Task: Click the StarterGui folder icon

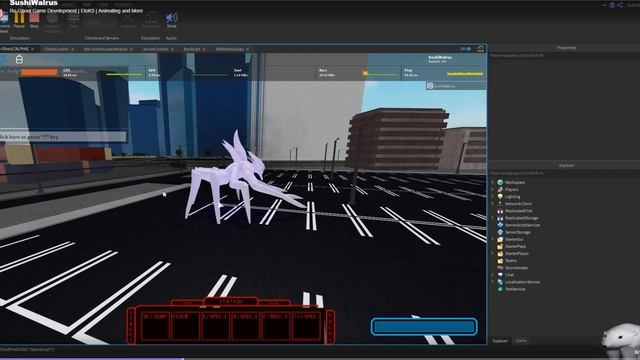Action: tap(500, 239)
